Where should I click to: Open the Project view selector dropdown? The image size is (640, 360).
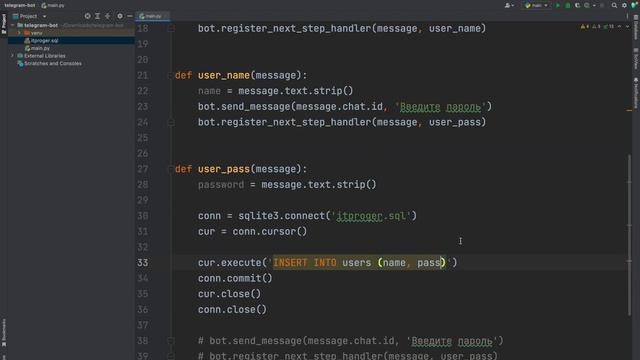click(x=29, y=16)
